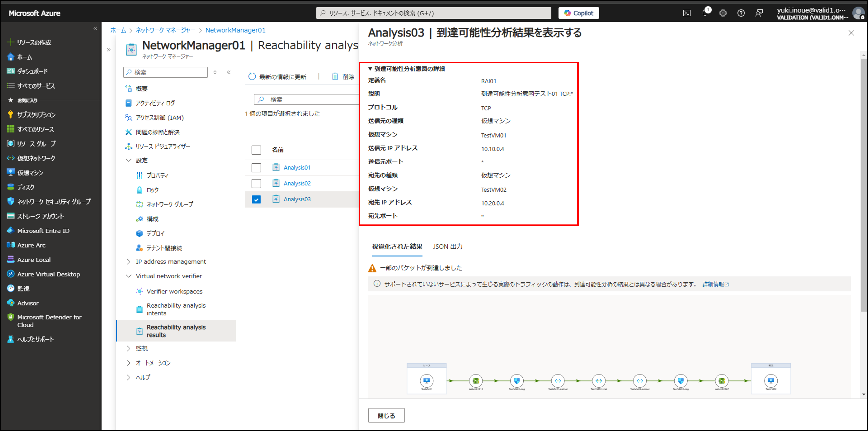
Task: Check the Analysis01 checkbox
Action: tap(256, 168)
